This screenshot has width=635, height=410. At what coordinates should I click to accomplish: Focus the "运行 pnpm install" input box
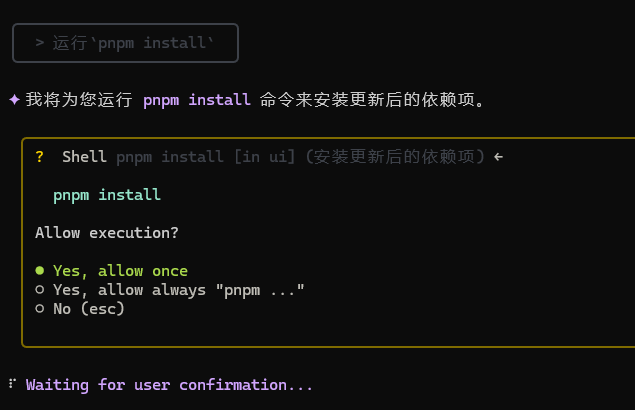tap(125, 43)
